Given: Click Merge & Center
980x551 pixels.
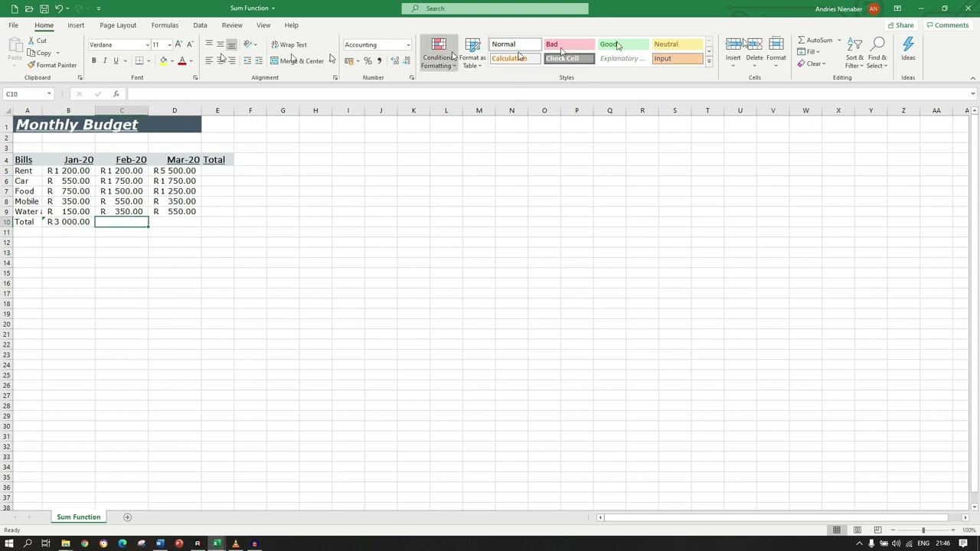Looking at the screenshot, I should coord(297,60).
